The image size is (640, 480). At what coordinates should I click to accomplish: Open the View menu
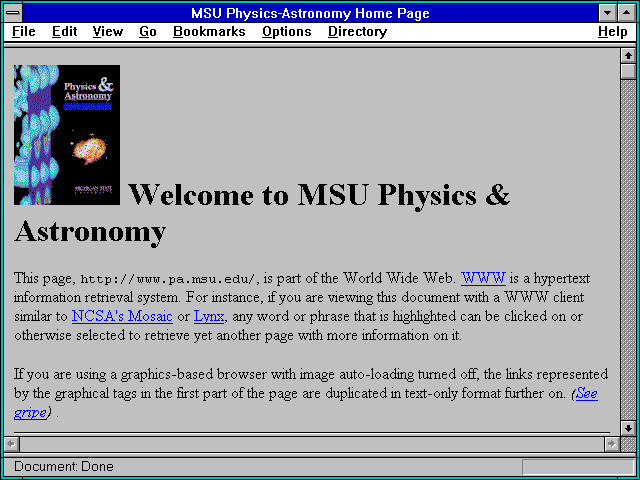click(x=108, y=32)
